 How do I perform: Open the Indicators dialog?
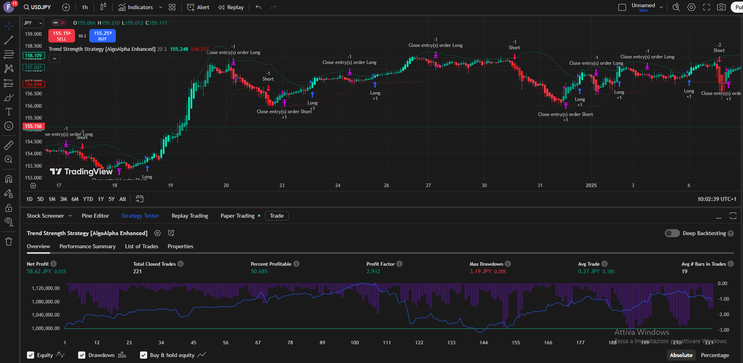136,7
